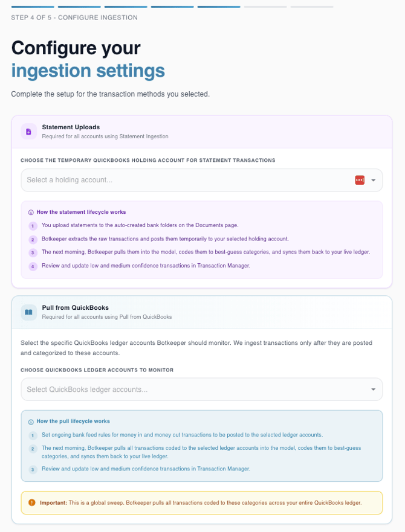The width and height of the screenshot is (405, 532).
Task: Click the fifth highlighted progress step bar
Action: [219, 7]
